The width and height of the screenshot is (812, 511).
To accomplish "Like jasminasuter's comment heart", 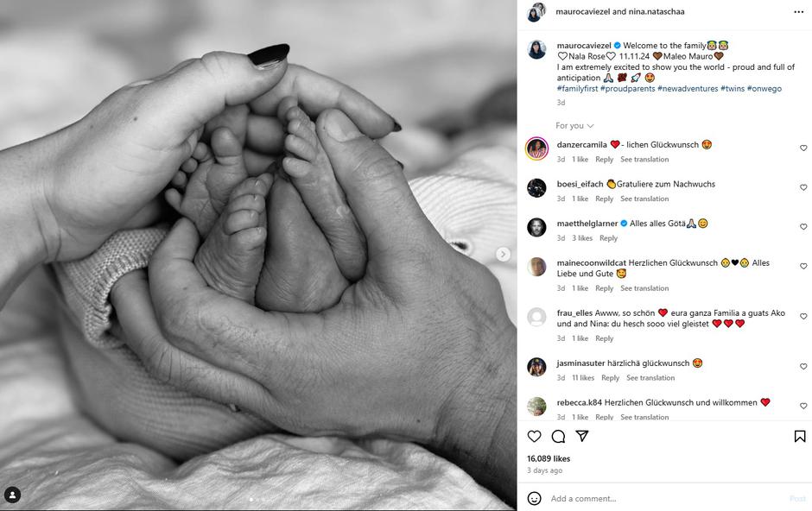I will pyautogui.click(x=803, y=366).
